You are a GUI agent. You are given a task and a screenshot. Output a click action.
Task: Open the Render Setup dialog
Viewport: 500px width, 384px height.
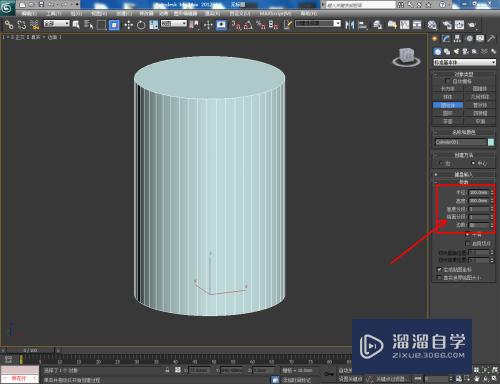coord(447,25)
